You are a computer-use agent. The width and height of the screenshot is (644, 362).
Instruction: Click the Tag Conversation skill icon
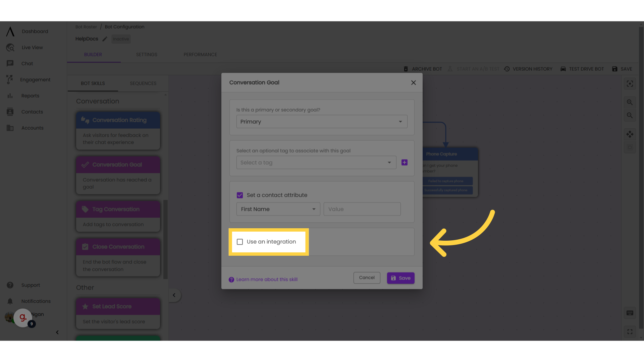tap(86, 209)
